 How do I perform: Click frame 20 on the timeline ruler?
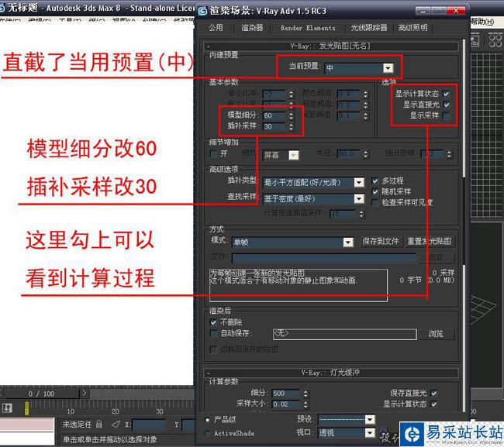pyautogui.click(x=115, y=411)
